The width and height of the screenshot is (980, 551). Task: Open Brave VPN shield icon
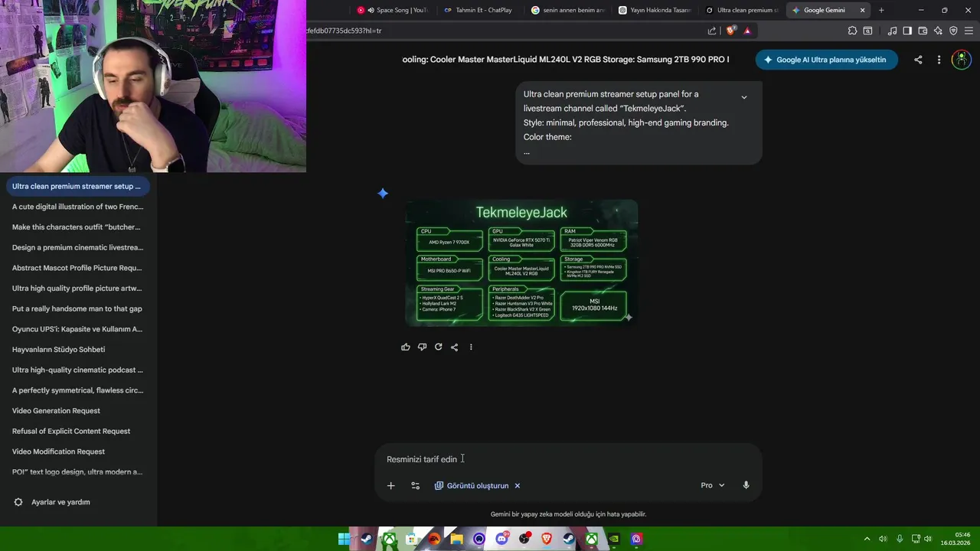click(953, 31)
